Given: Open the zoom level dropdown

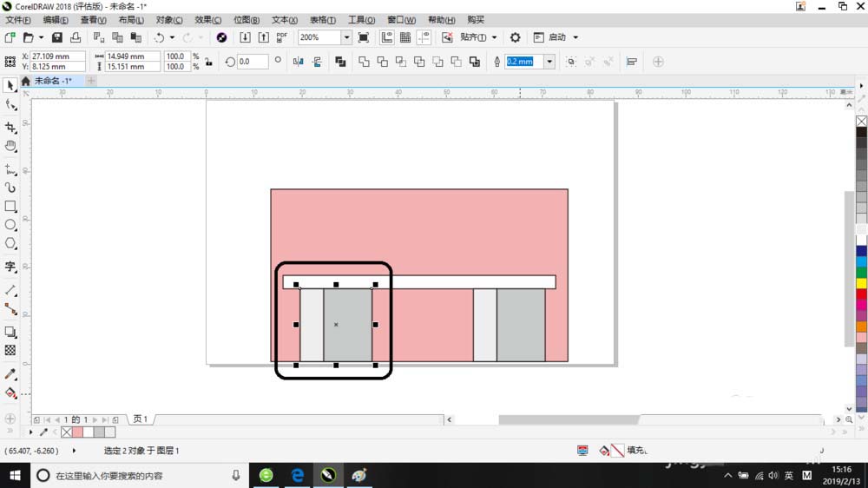Looking at the screenshot, I should [x=346, y=37].
